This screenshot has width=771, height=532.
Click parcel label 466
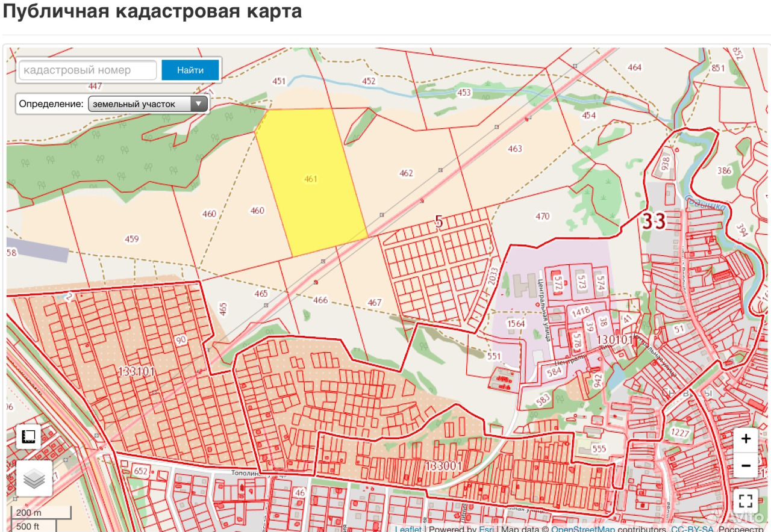320,300
